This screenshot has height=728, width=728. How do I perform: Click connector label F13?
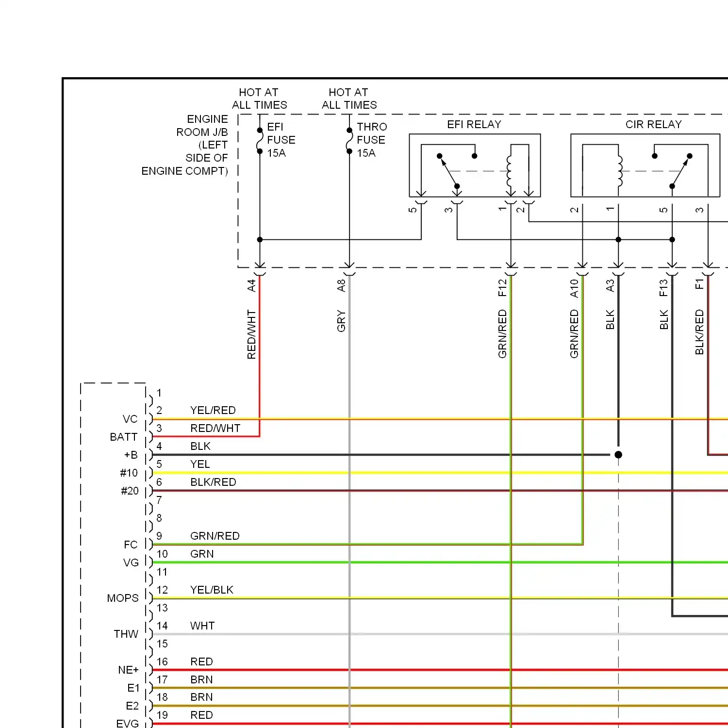pyautogui.click(x=663, y=287)
